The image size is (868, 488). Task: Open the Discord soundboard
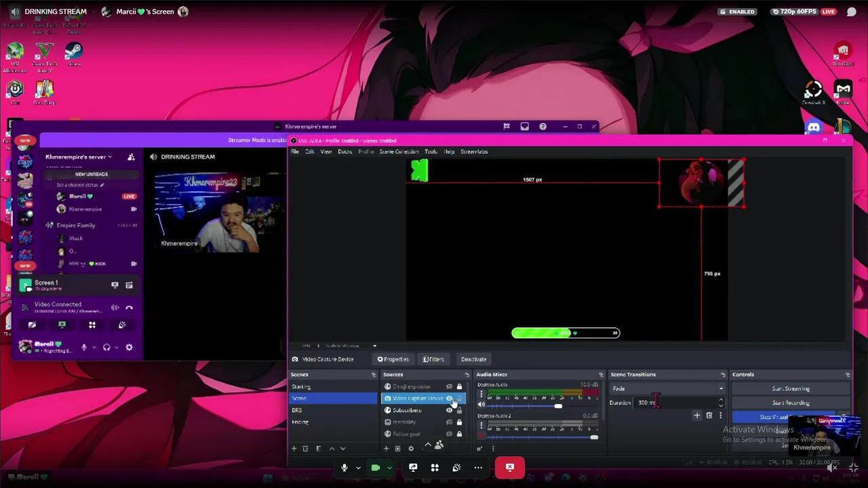point(122,325)
